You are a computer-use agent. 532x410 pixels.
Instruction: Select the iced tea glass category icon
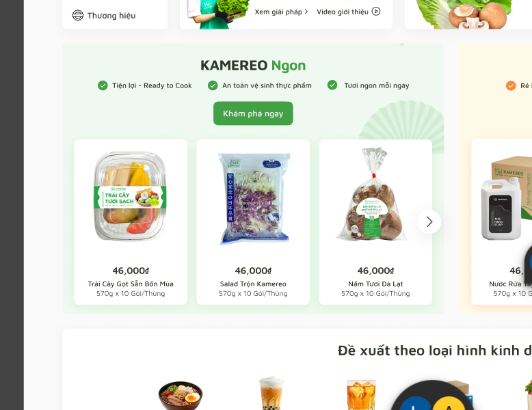[360, 395]
